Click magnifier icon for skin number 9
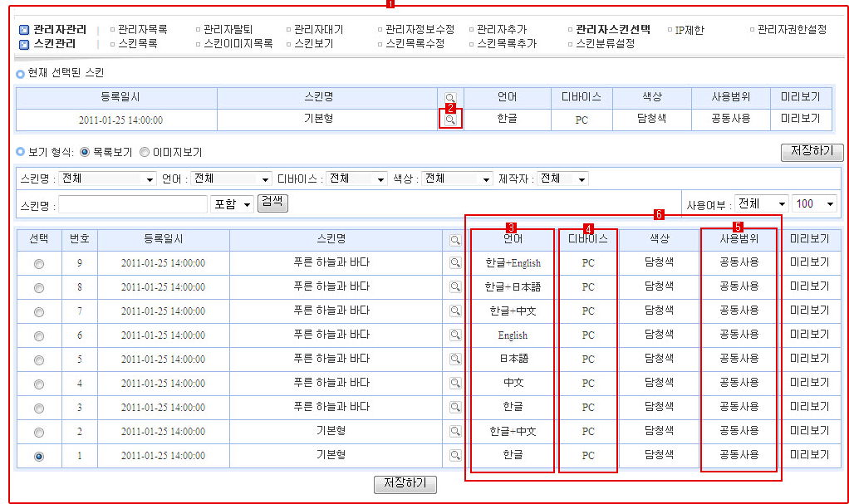Screen dimensions: 849x504 (455, 262)
